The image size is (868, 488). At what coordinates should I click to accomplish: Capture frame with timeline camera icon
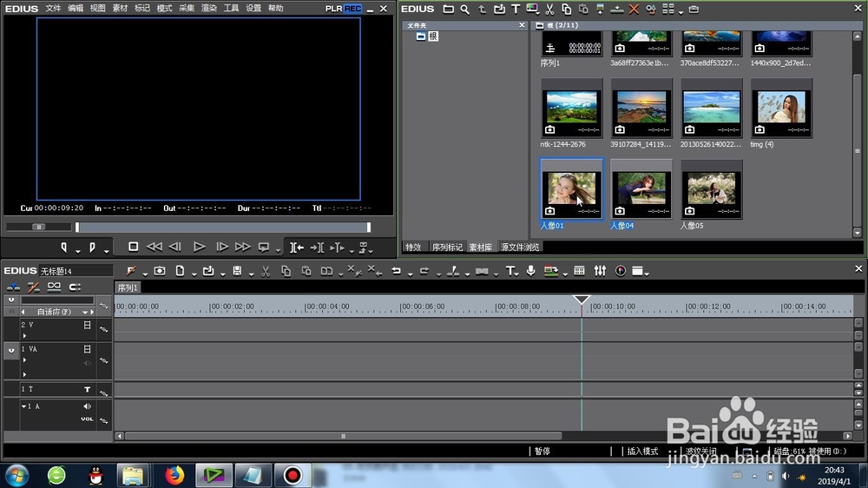tap(160, 271)
